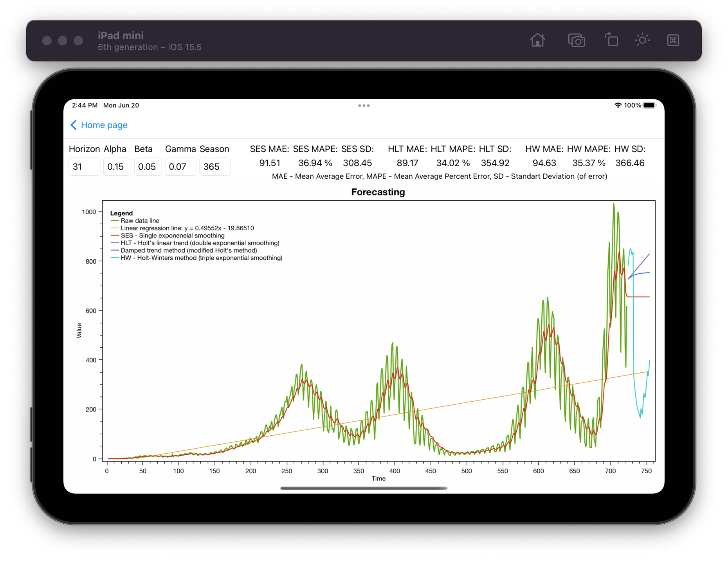Click the Value y-axis label
This screenshot has height=564, width=728.
pyautogui.click(x=79, y=330)
